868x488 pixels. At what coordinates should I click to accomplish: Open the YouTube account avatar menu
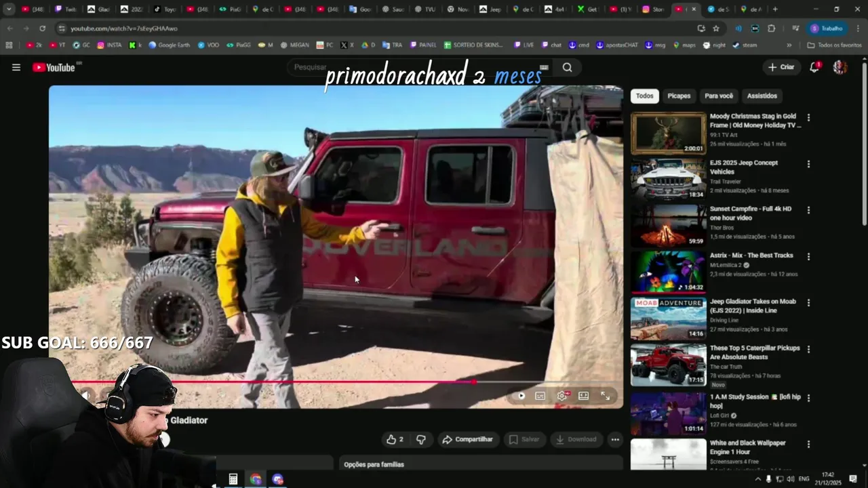(840, 67)
